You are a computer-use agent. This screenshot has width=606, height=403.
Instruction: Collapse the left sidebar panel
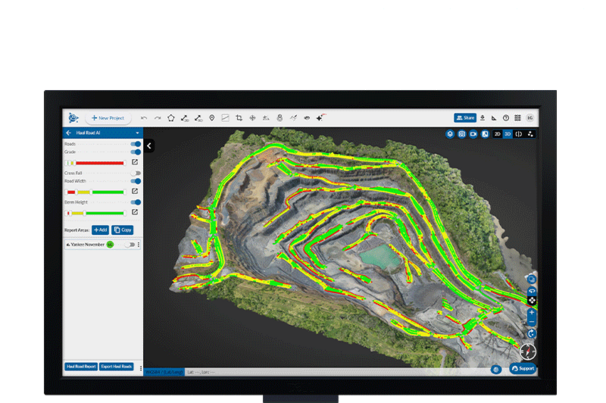(x=149, y=146)
